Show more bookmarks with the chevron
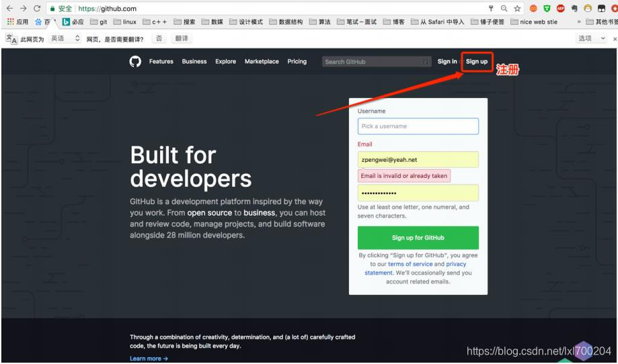This screenshot has height=364, width=618. 578,21
